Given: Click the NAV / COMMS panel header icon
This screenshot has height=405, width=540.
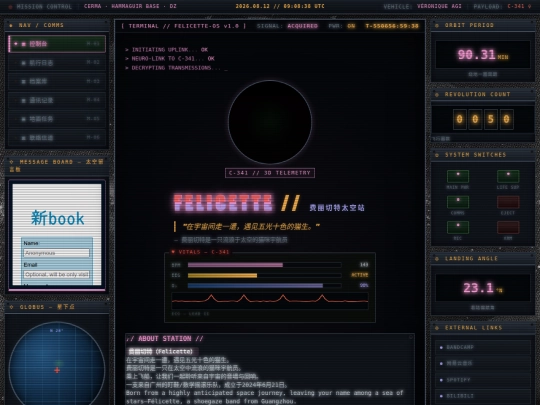Looking at the screenshot, I should (11, 25).
